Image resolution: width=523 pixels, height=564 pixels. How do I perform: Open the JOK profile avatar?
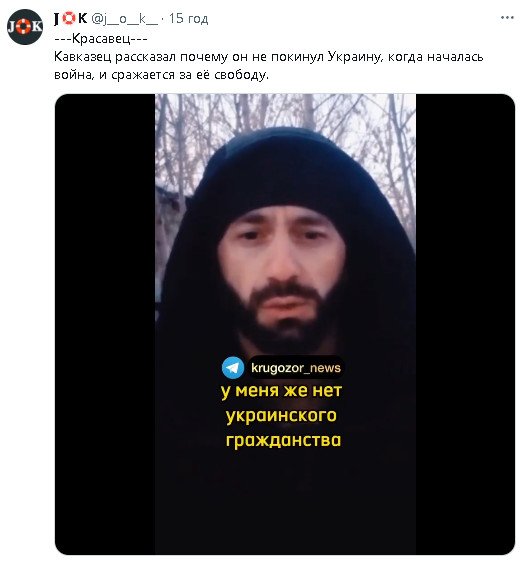pyautogui.click(x=25, y=27)
